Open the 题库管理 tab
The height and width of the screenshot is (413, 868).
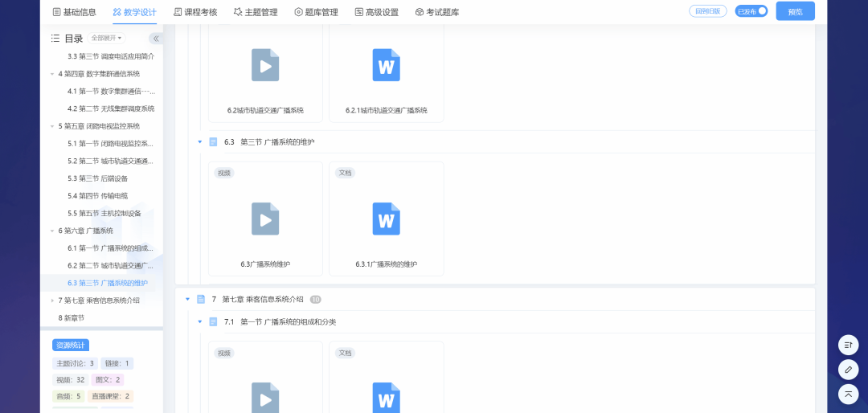316,12
